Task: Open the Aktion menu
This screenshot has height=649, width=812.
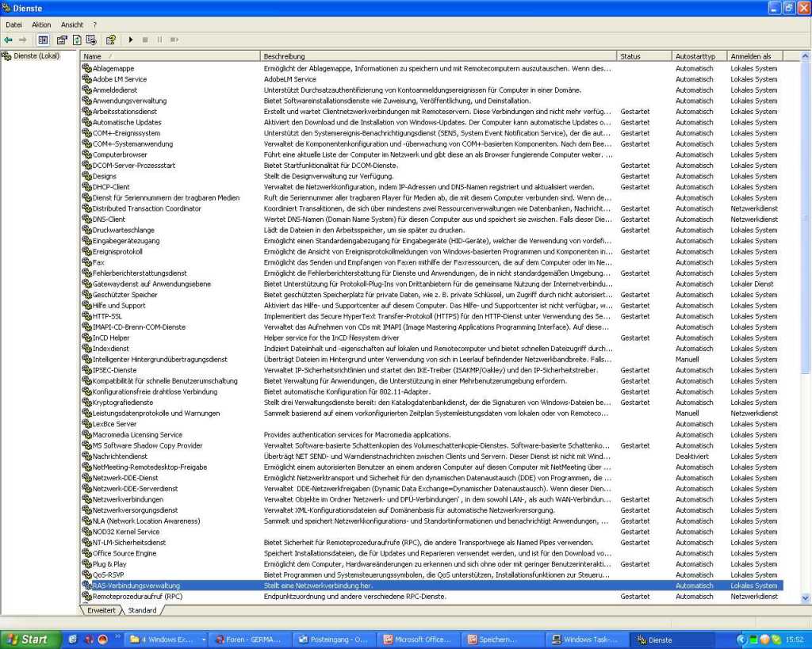Action: (x=41, y=25)
